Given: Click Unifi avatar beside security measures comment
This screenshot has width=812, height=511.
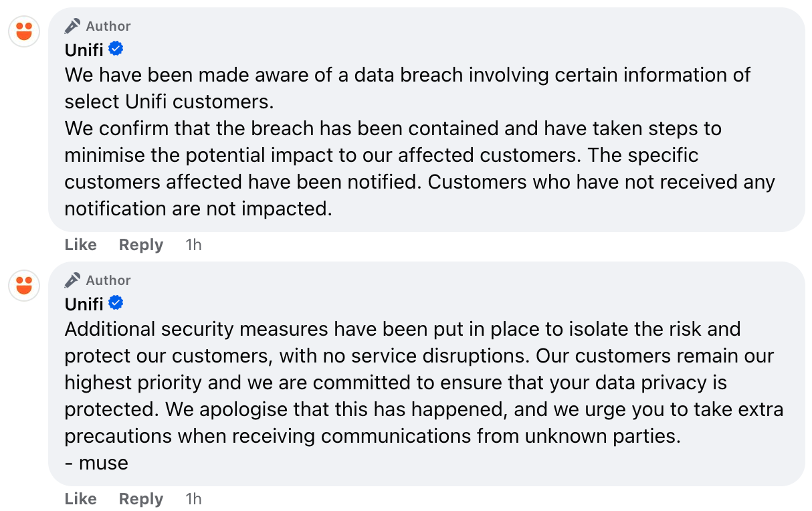Looking at the screenshot, I should coord(24,285).
